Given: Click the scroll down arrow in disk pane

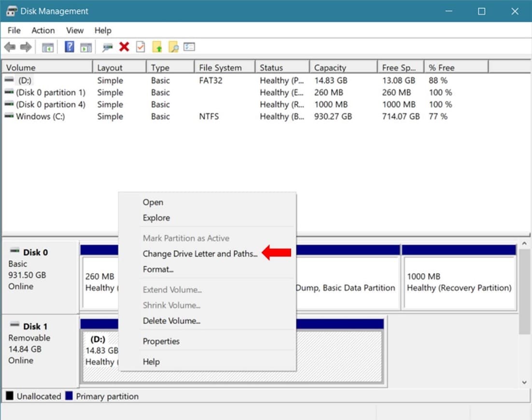Looking at the screenshot, I should pyautogui.click(x=524, y=382).
